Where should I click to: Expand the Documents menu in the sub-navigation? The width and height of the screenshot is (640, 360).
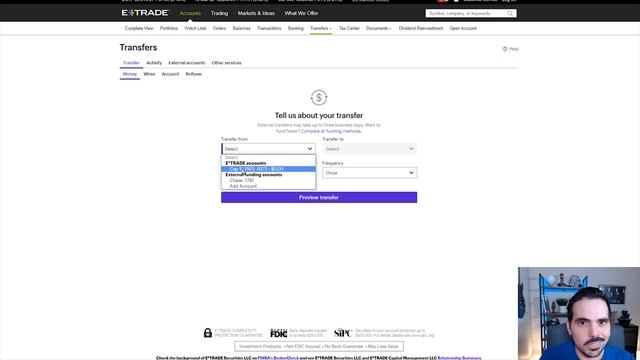coord(378,29)
